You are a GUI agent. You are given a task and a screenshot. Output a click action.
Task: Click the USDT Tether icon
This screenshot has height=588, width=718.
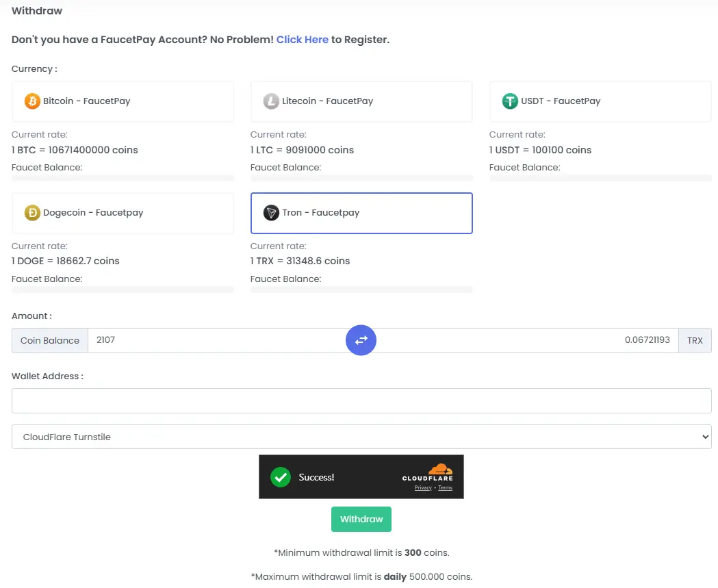pos(509,101)
